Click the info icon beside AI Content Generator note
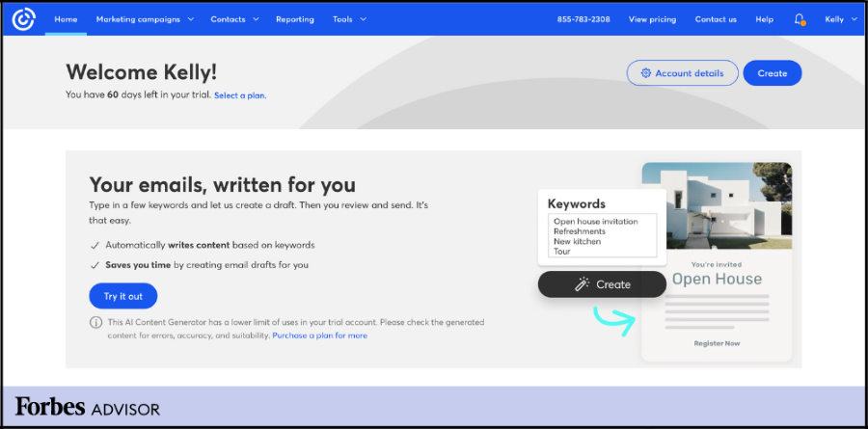 tap(95, 322)
